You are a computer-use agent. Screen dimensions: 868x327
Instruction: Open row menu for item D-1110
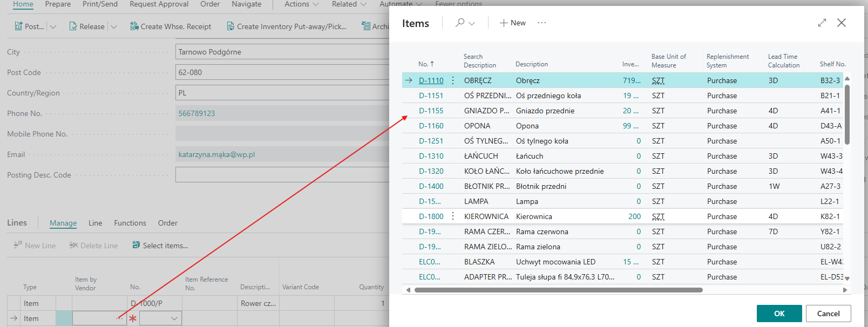click(452, 80)
